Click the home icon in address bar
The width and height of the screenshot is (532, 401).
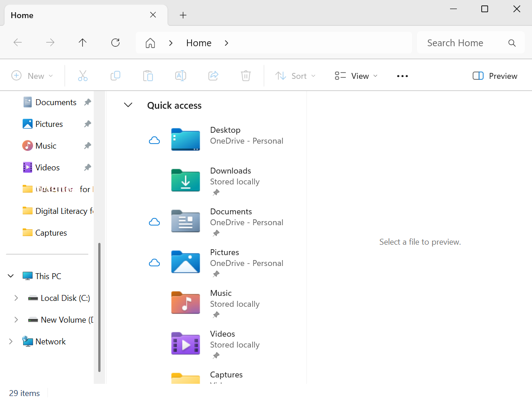point(150,43)
